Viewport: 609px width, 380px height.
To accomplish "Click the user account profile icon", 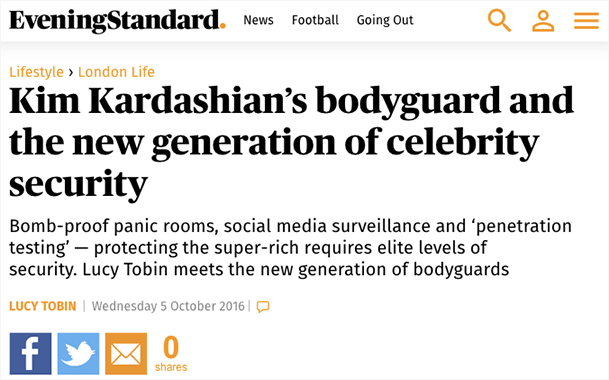I will 543,21.
